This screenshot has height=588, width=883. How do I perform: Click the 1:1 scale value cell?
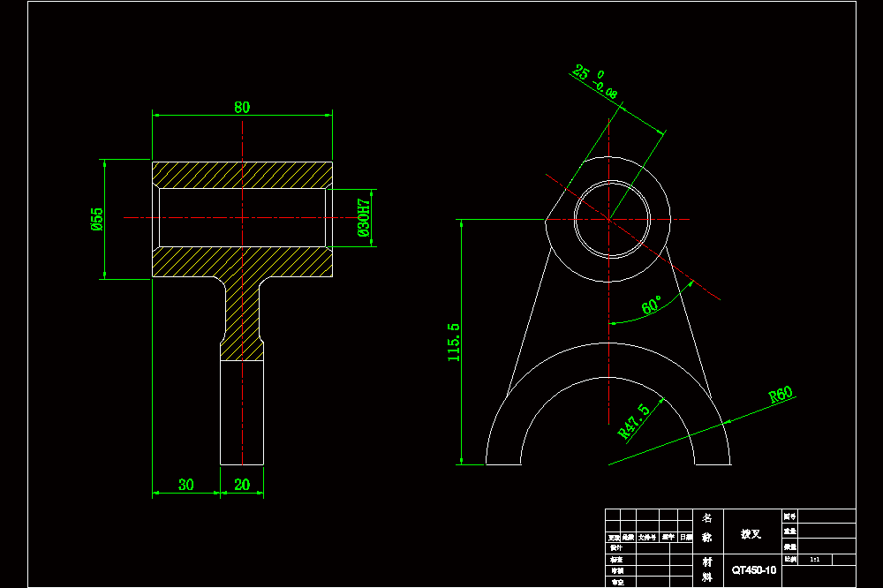(815, 559)
